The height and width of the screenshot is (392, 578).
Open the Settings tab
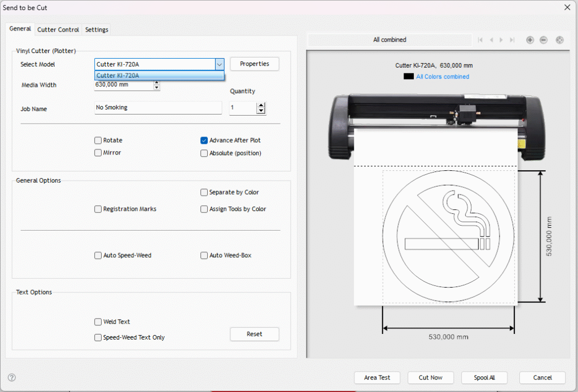[97, 29]
